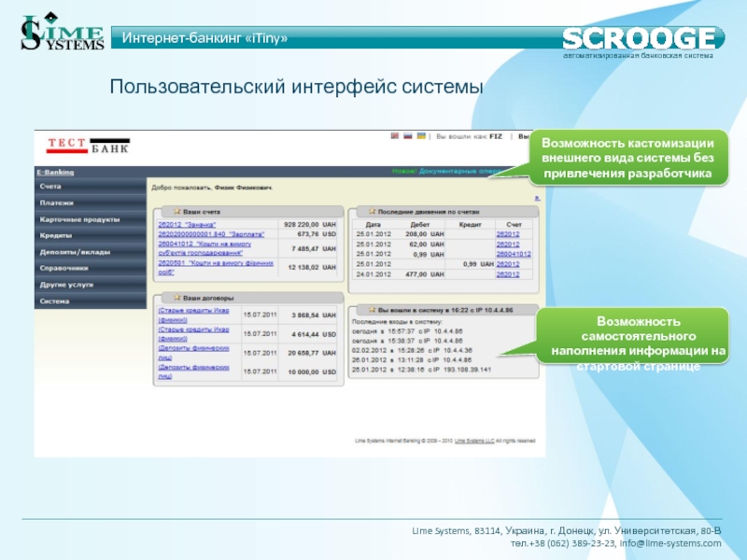This screenshot has height=560, width=747.
Task: Click login entry сегодня в 15:38:37
Action: (x=407, y=341)
